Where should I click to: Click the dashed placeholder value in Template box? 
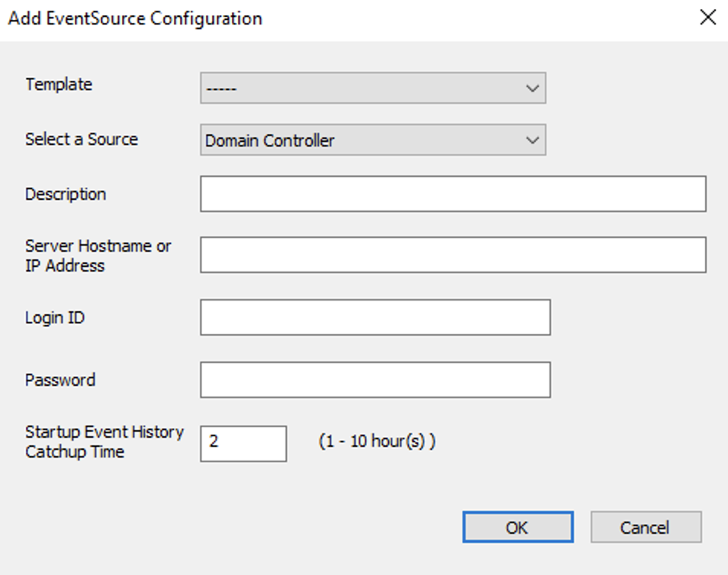pos(221,89)
